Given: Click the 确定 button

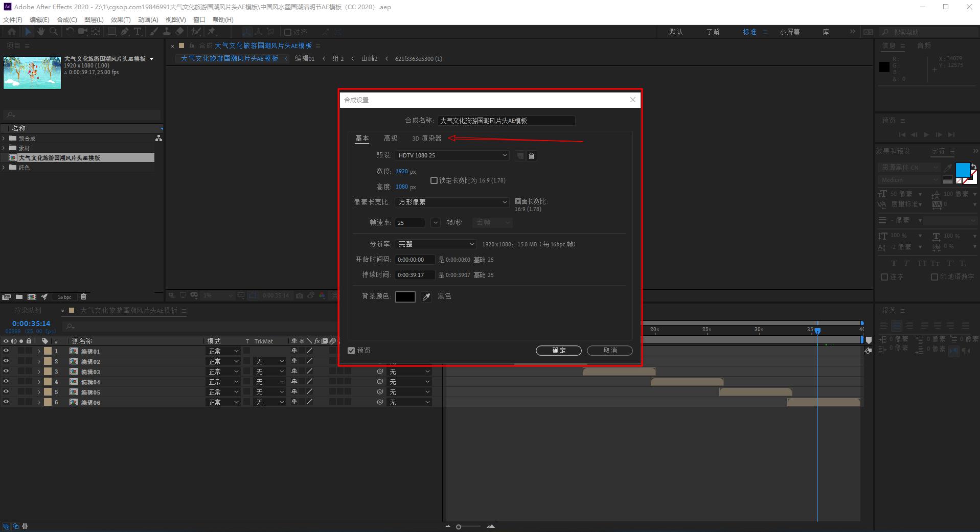Looking at the screenshot, I should (558, 351).
